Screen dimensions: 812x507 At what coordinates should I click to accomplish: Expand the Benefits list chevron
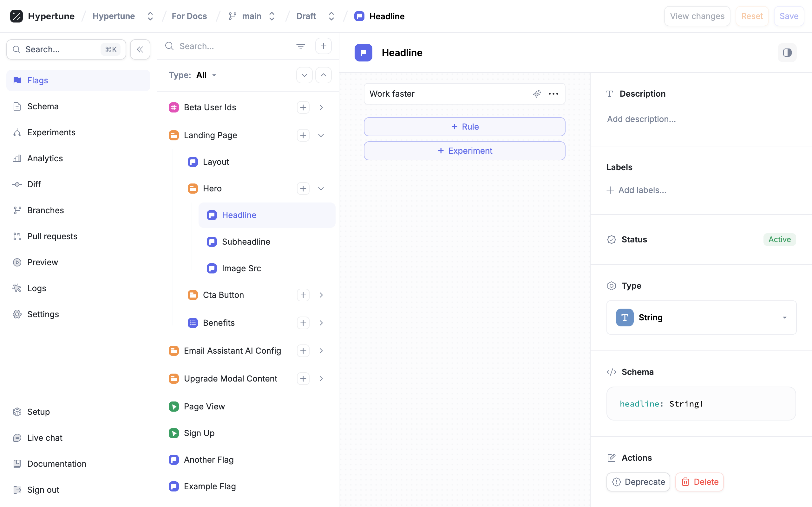(321, 323)
